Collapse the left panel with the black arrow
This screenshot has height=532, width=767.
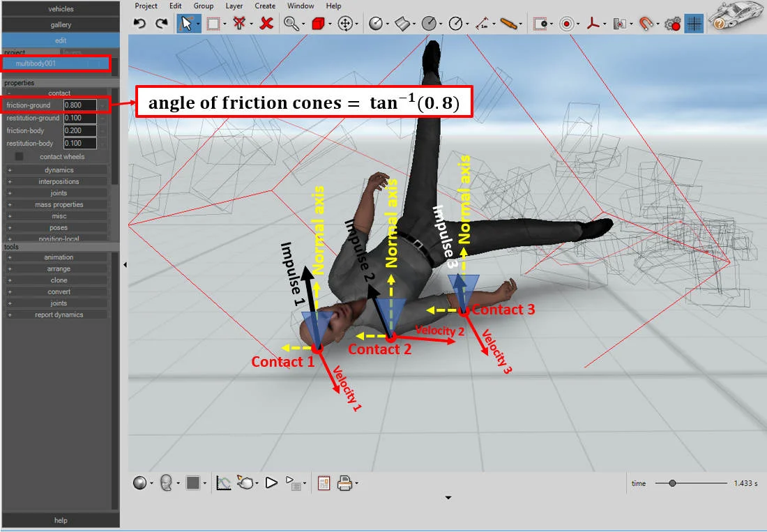tap(125, 264)
